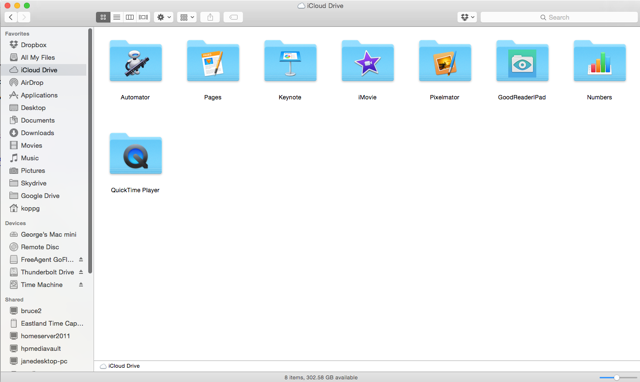This screenshot has height=382, width=640.
Task: Switch to column view
Action: (x=130, y=17)
